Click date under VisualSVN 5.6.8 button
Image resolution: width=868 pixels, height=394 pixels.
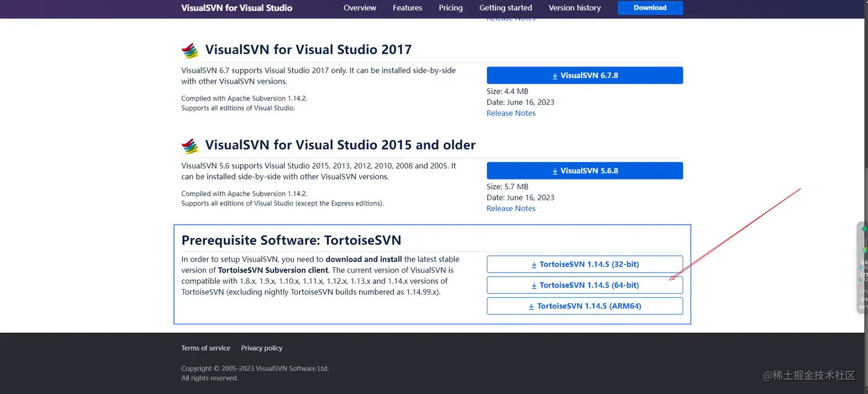pyautogui.click(x=521, y=197)
